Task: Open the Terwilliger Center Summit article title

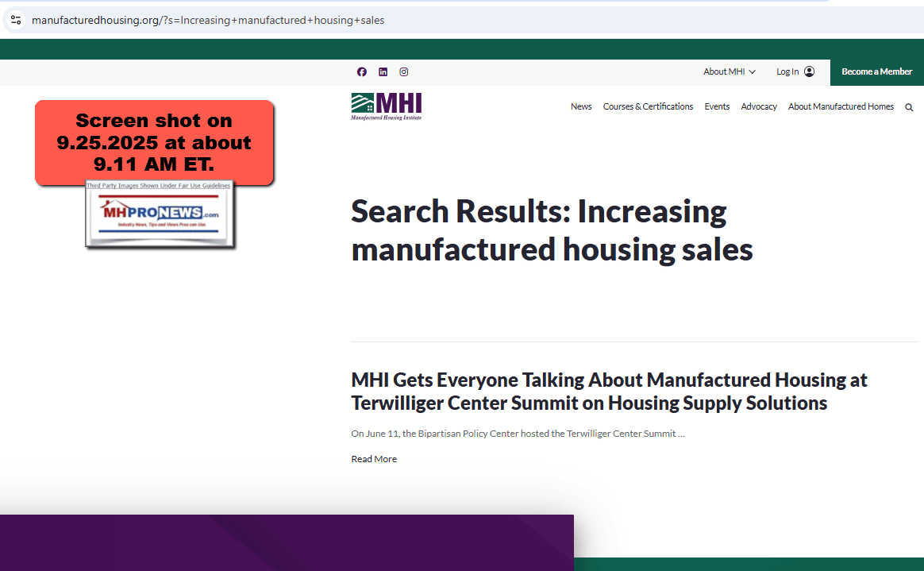Action: 610,392
